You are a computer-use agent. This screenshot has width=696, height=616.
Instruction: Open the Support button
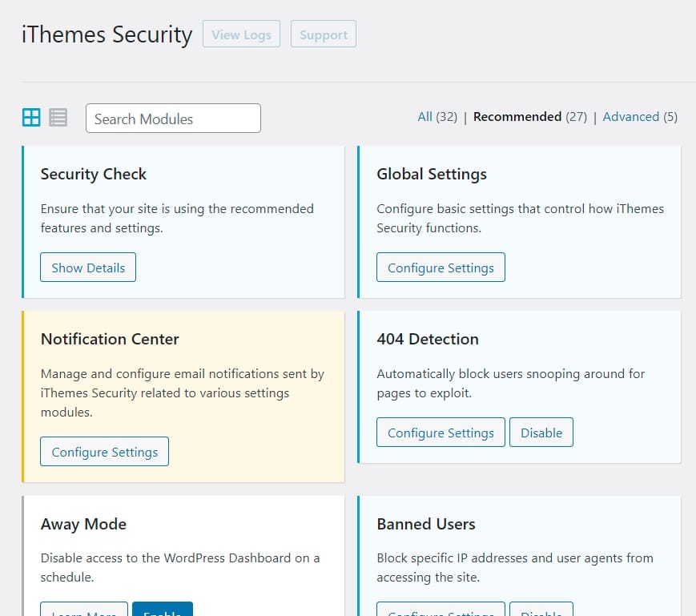[x=324, y=34]
